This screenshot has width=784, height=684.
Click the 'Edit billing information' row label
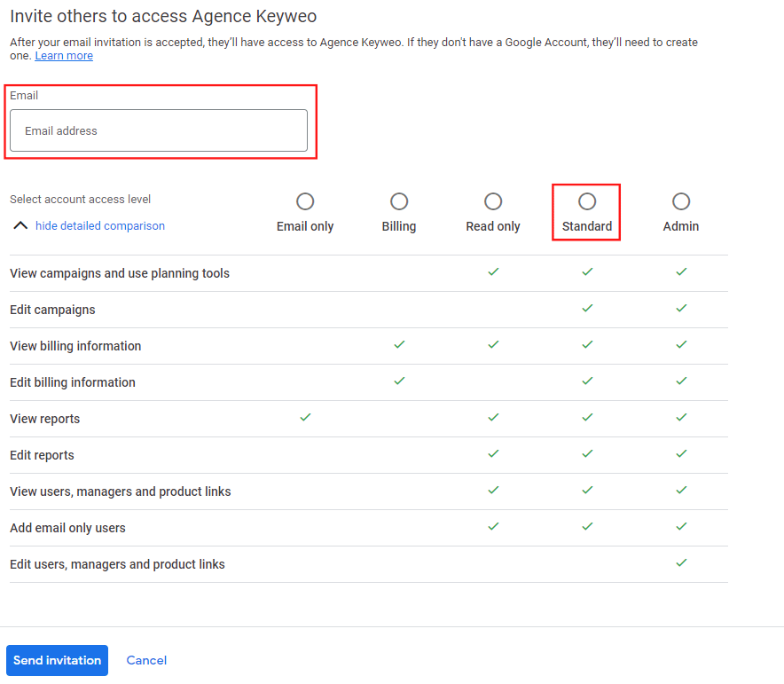[73, 382]
